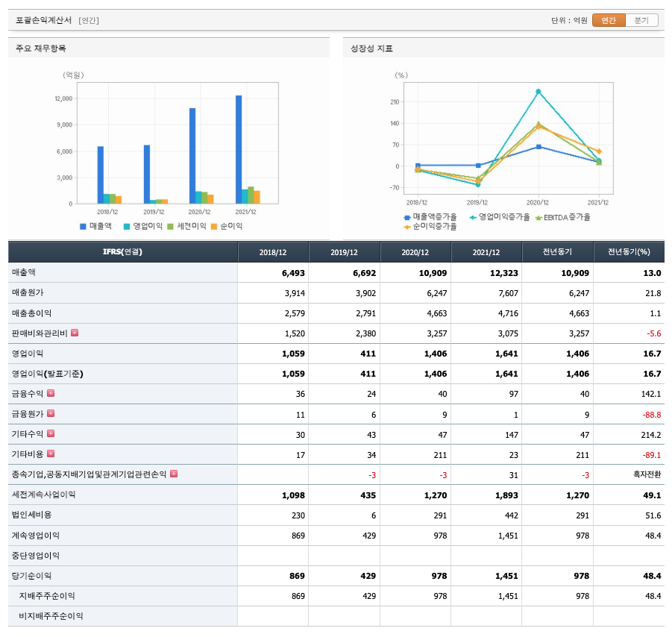
Task: Select the IFRS(연결) table header
Action: (122, 252)
